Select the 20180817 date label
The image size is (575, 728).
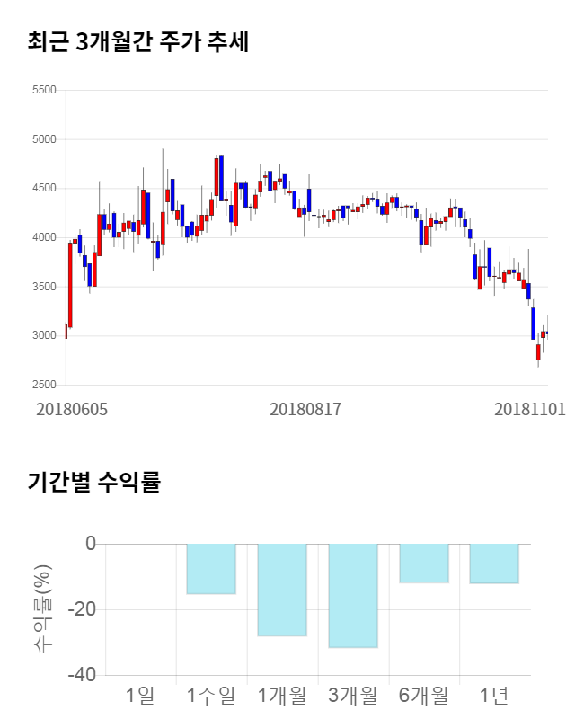(x=305, y=409)
